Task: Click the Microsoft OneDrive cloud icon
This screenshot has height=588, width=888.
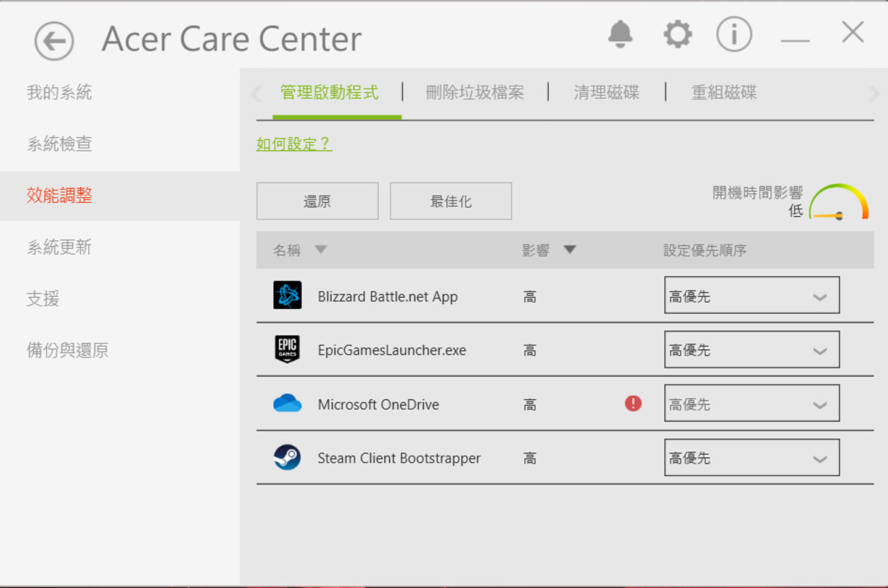Action: tap(287, 404)
